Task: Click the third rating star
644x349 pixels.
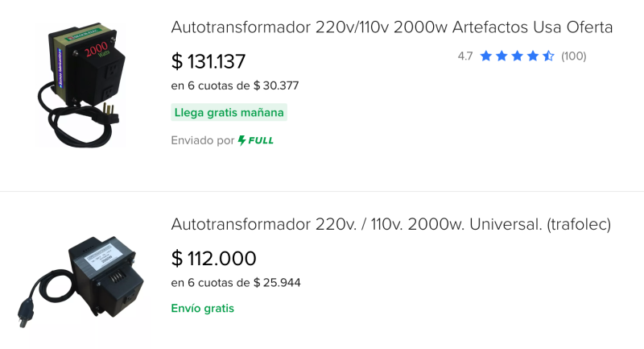Action: click(x=517, y=56)
